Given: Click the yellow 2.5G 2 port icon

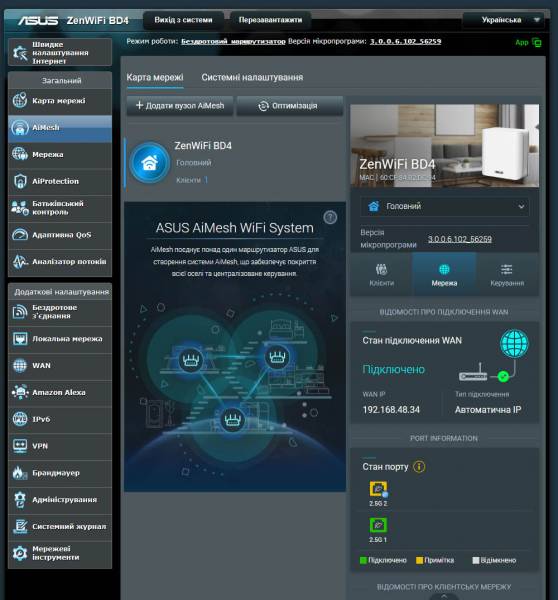Looking at the screenshot, I should 378,489.
